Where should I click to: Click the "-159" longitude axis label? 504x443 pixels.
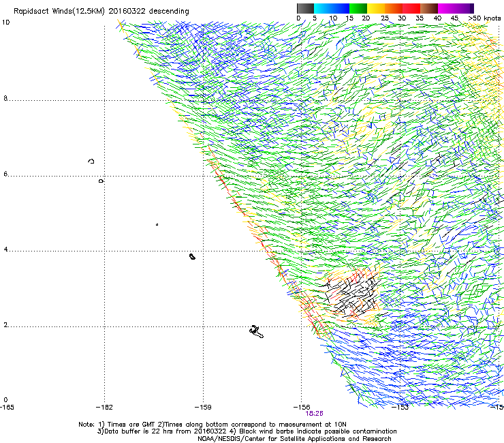click(203, 408)
